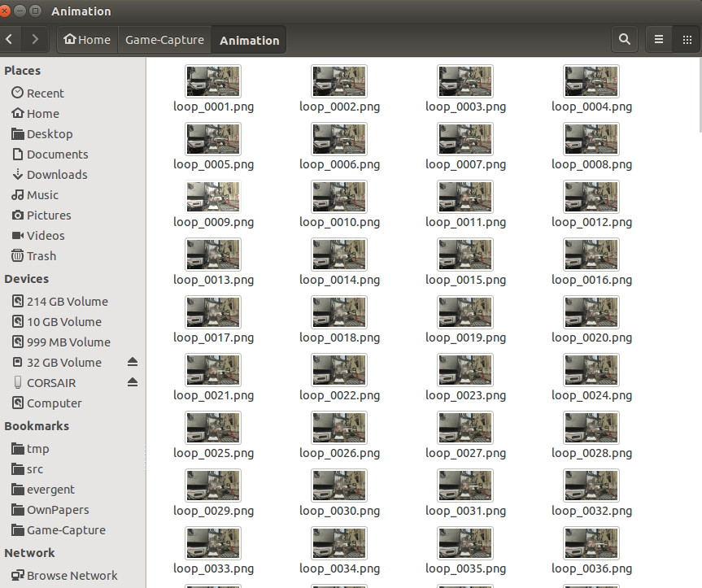Select the 999 MB Volume device
The width and height of the screenshot is (702, 588).
coord(72,342)
